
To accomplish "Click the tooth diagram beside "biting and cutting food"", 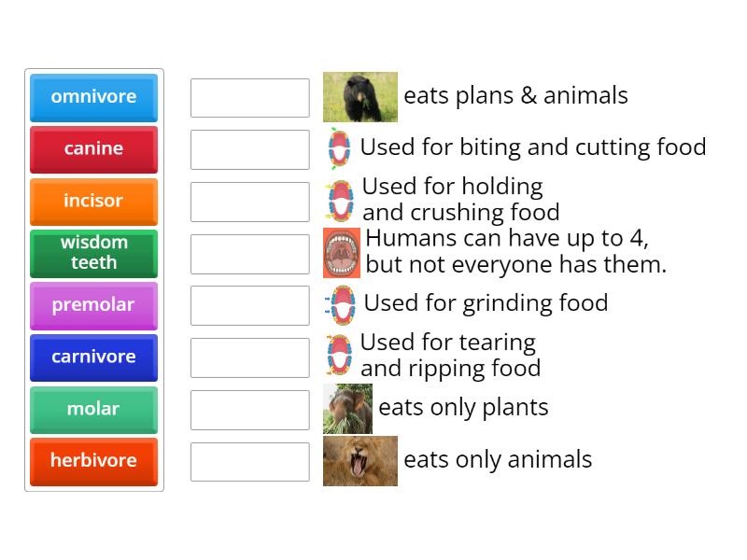I will click(339, 148).
